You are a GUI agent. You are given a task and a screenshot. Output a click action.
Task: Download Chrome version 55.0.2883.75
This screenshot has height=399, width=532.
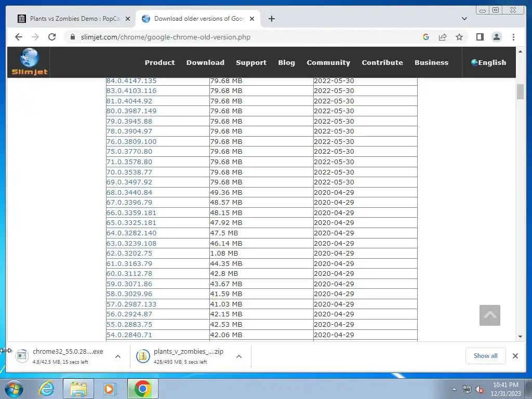pyautogui.click(x=129, y=324)
